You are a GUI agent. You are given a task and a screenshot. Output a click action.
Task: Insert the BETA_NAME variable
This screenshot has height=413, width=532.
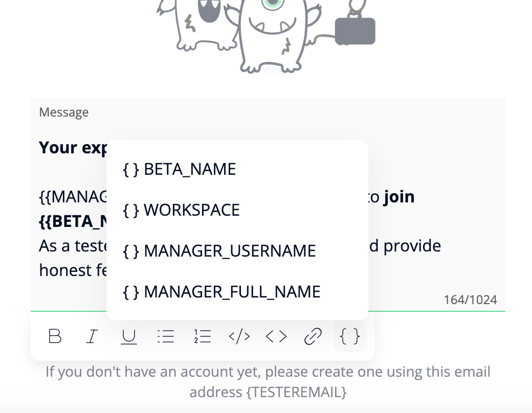[x=180, y=169]
